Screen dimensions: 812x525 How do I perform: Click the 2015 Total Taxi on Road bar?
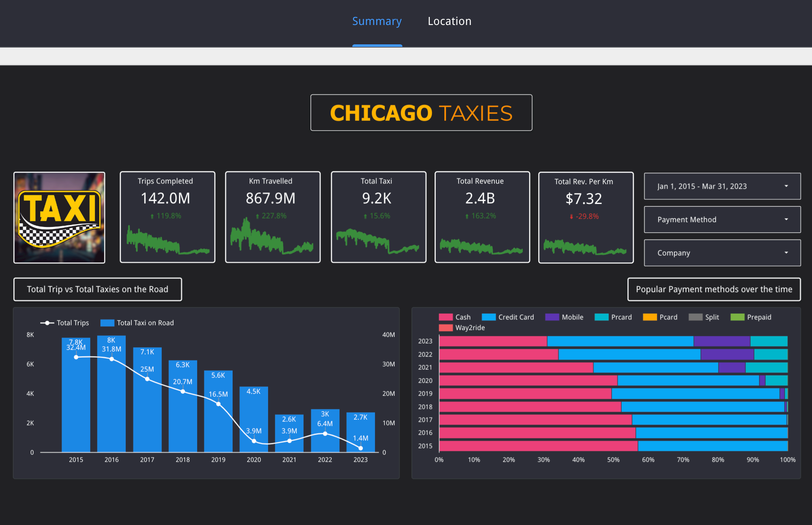coord(76,395)
